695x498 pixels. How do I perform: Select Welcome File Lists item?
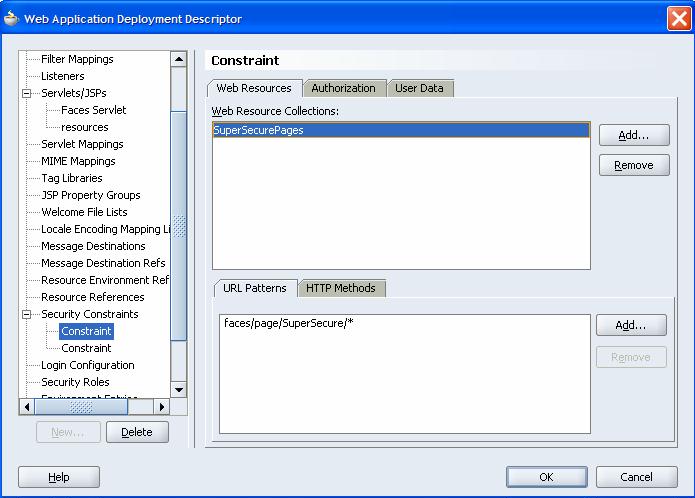pyautogui.click(x=84, y=212)
